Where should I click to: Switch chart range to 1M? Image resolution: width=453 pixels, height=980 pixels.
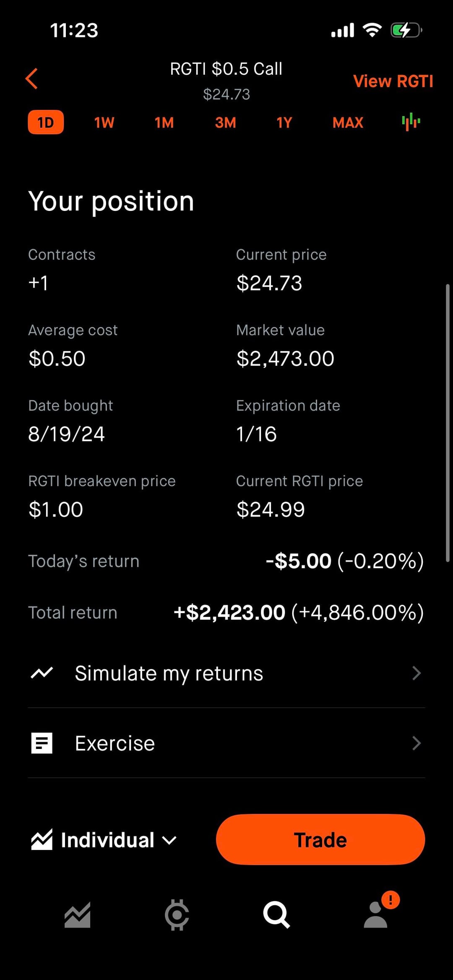[x=164, y=122]
